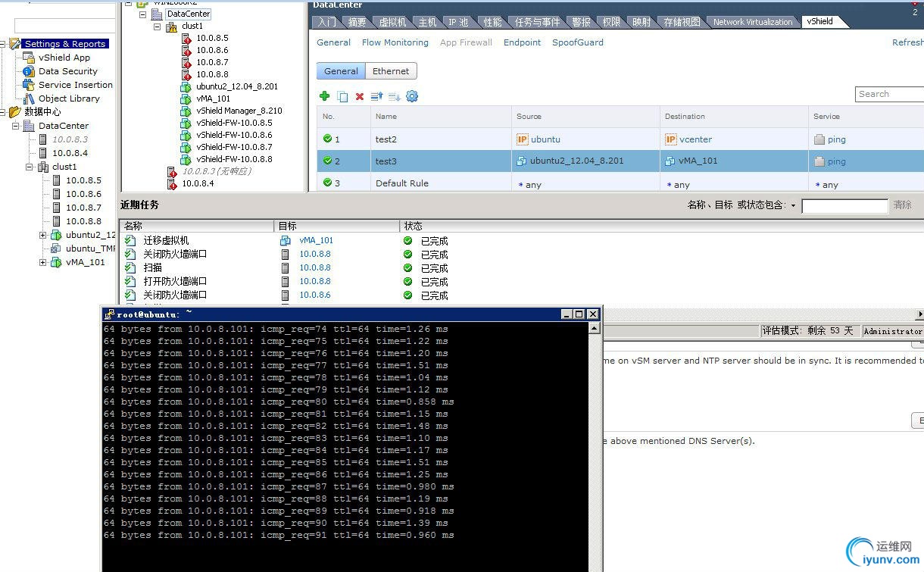Click the green status check for 迁移虚拟机 task
This screenshot has width=924, height=572.
407,241
